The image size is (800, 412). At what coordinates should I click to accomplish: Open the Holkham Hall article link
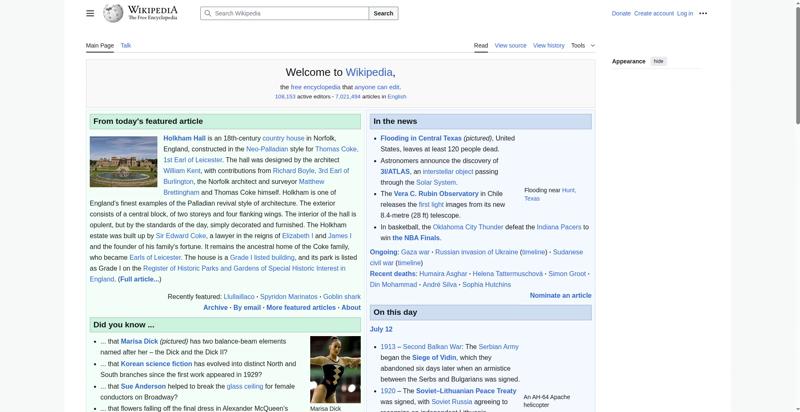tap(184, 138)
